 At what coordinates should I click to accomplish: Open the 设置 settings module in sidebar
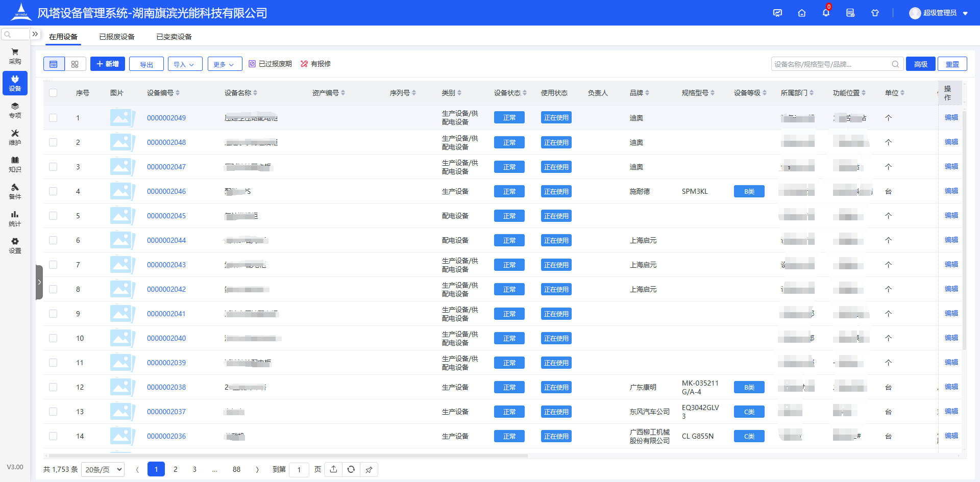tap(15, 245)
